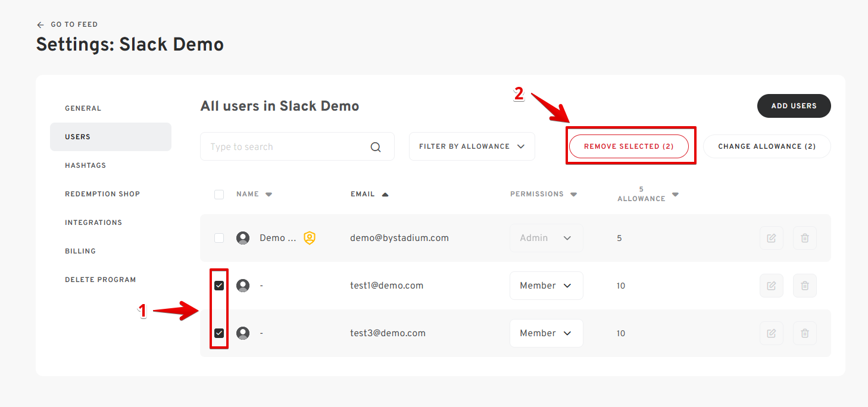Viewport: 868px width, 407px height.
Task: Open the General settings section
Action: [83, 108]
